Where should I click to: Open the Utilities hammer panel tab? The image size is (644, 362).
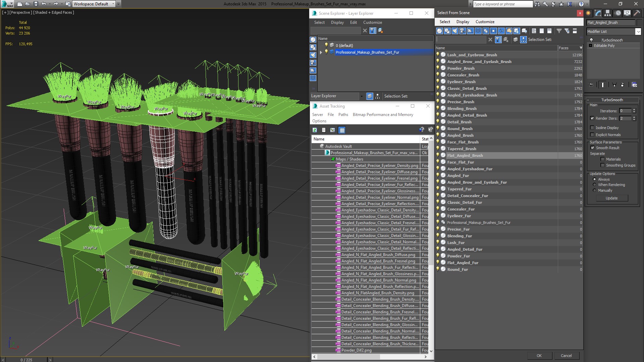click(x=637, y=13)
